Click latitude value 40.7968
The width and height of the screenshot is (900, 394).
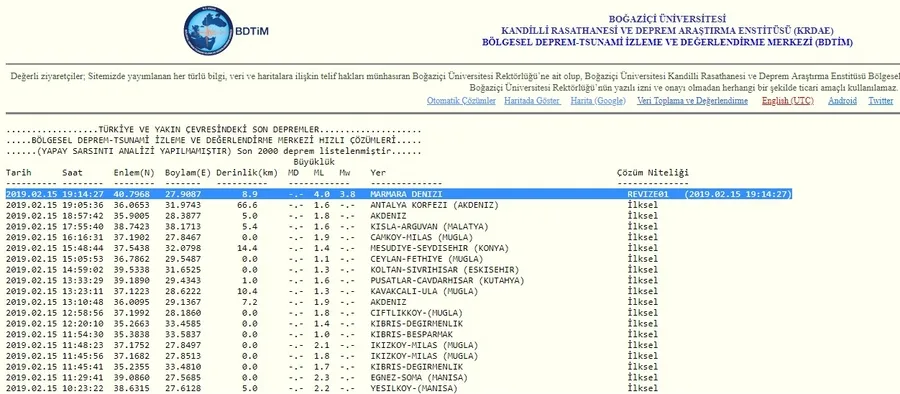point(131,194)
